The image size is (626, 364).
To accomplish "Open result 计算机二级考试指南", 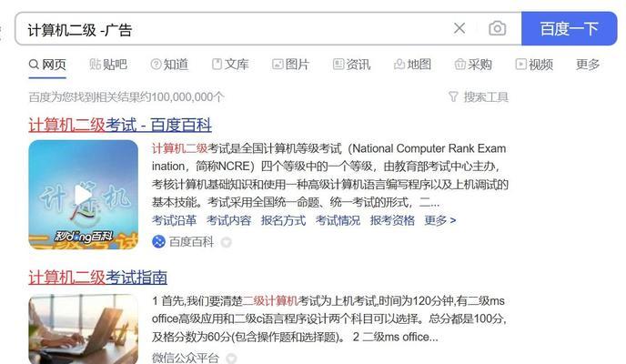I will click(x=98, y=278).
